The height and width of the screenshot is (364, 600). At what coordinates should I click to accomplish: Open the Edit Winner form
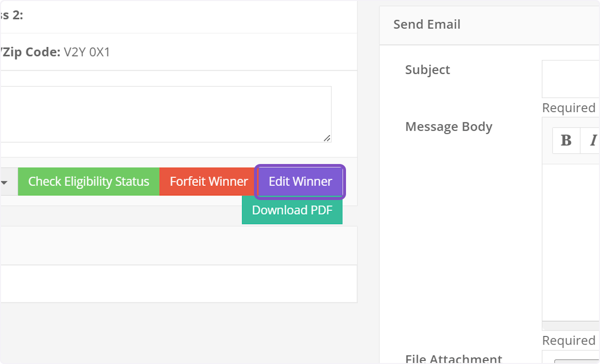pos(299,181)
